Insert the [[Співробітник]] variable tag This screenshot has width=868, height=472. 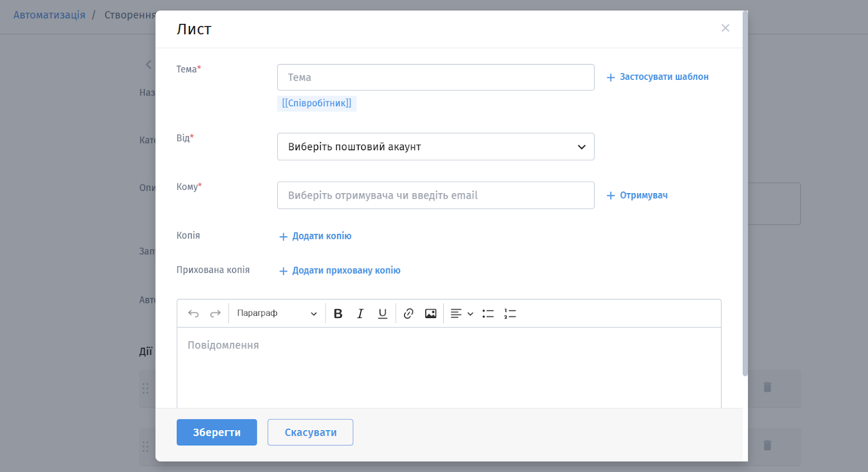(317, 103)
